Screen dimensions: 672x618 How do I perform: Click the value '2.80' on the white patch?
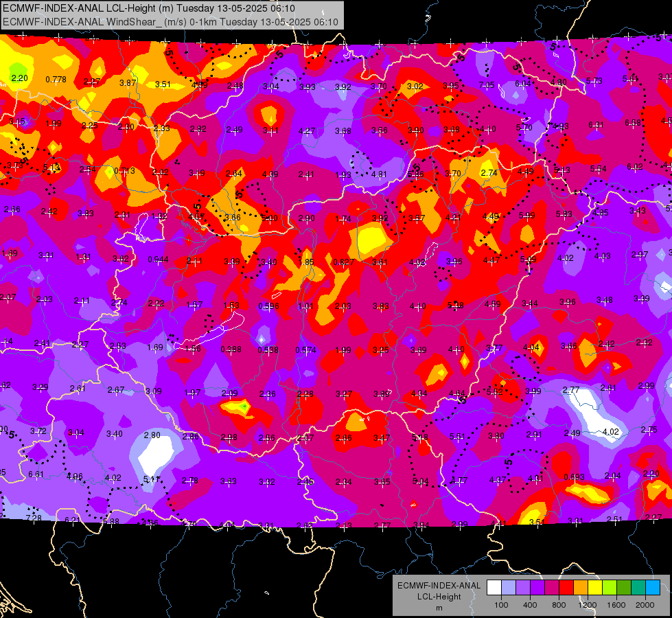[x=152, y=435]
